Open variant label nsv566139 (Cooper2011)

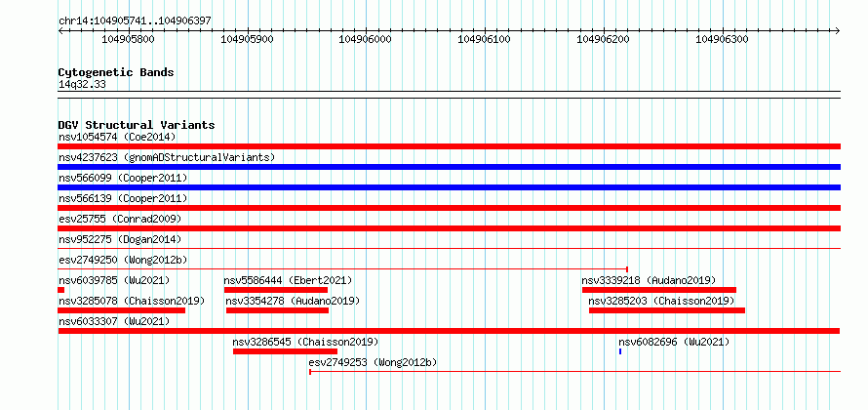(x=123, y=198)
